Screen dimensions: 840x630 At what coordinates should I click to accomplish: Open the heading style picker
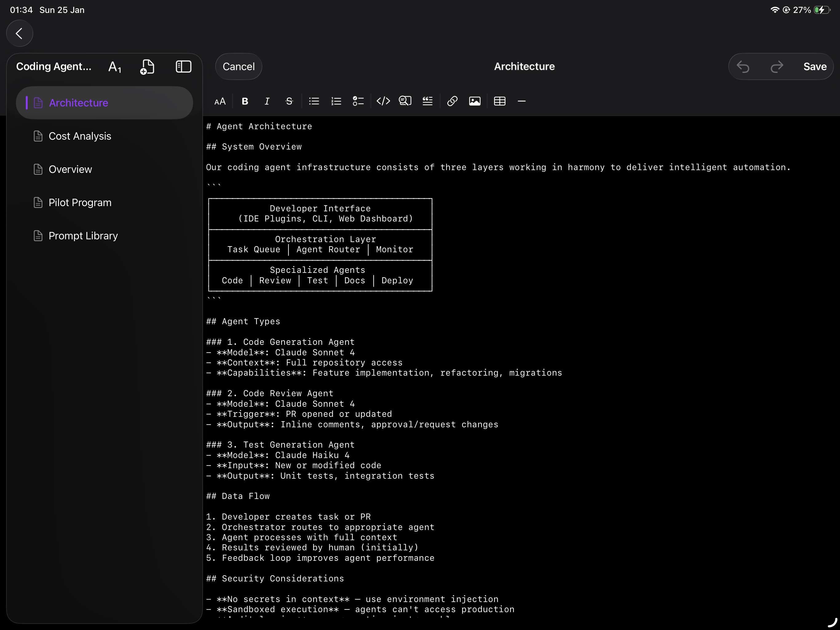click(x=115, y=66)
